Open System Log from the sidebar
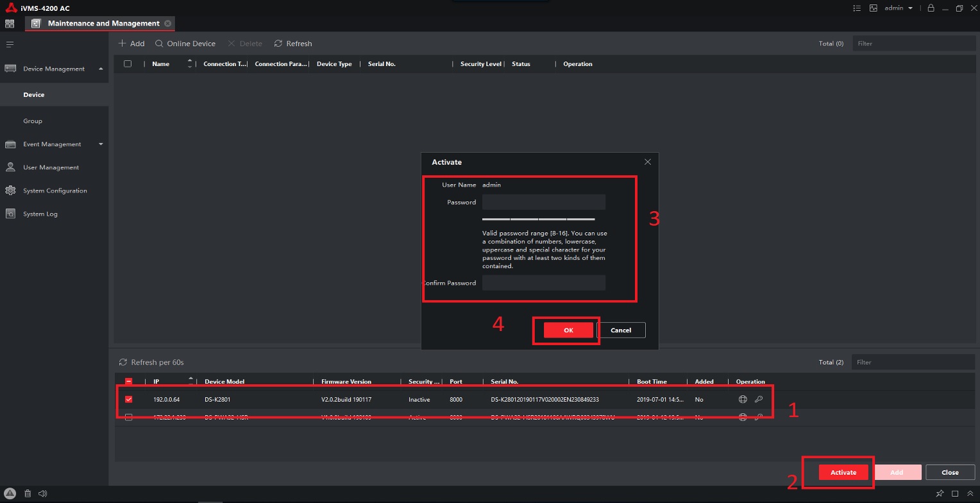 [x=40, y=214]
